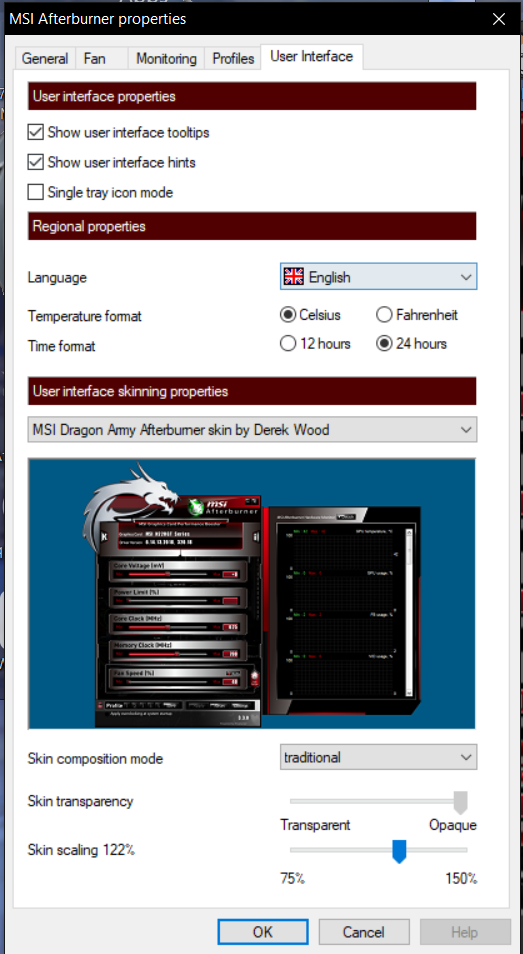The width and height of the screenshot is (523, 954).
Task: Open Skin composition mode dropdown
Action: coord(378,758)
